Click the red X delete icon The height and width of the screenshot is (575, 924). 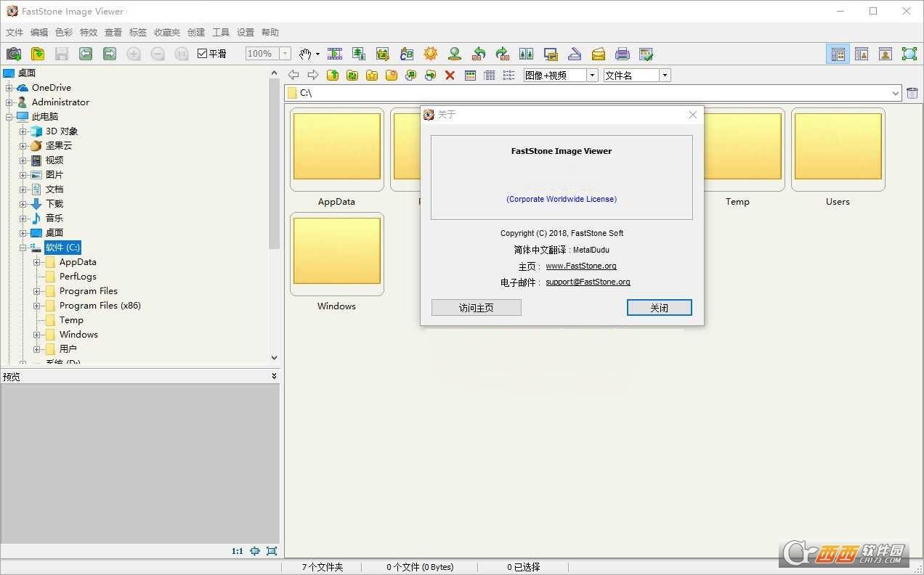coord(450,76)
